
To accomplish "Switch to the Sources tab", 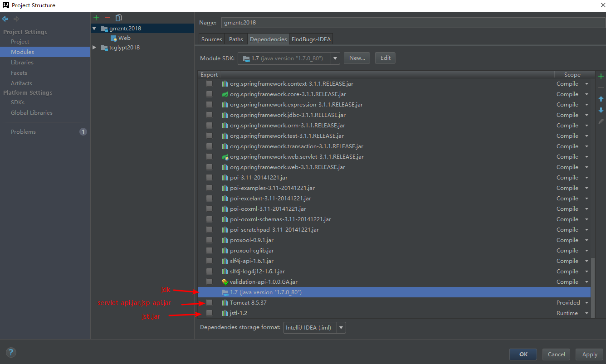I will (212, 39).
